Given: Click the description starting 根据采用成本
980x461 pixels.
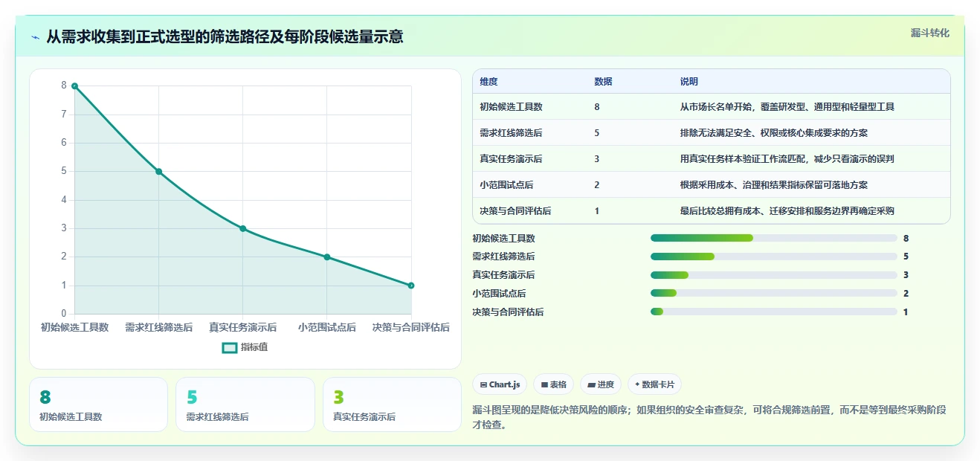Looking at the screenshot, I should (773, 185).
